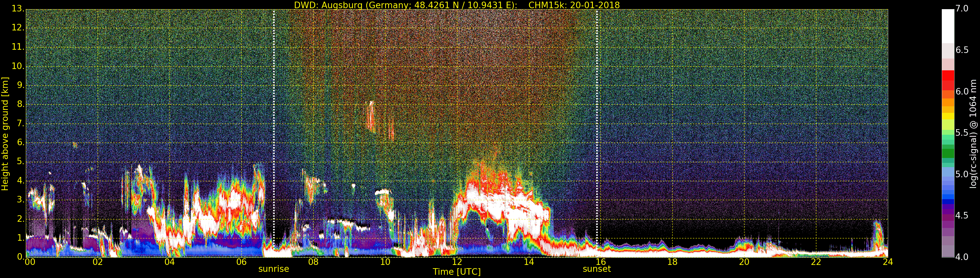The image size is (980, 278).
Task: Click time tick label '18'
Action: (x=673, y=262)
